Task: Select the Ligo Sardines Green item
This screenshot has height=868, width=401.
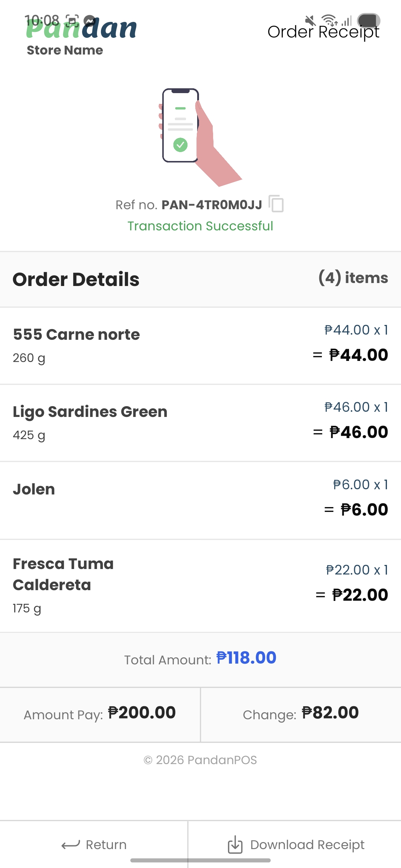Action: point(200,423)
